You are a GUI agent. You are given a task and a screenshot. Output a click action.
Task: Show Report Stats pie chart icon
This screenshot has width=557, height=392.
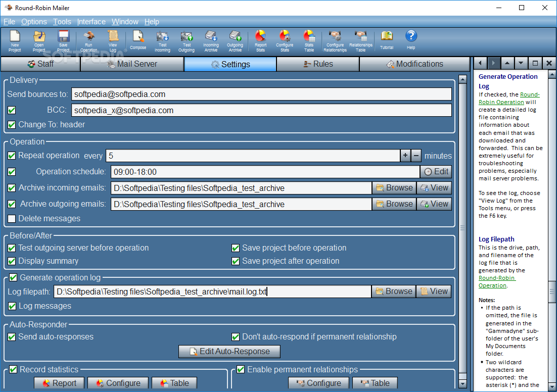tap(260, 41)
